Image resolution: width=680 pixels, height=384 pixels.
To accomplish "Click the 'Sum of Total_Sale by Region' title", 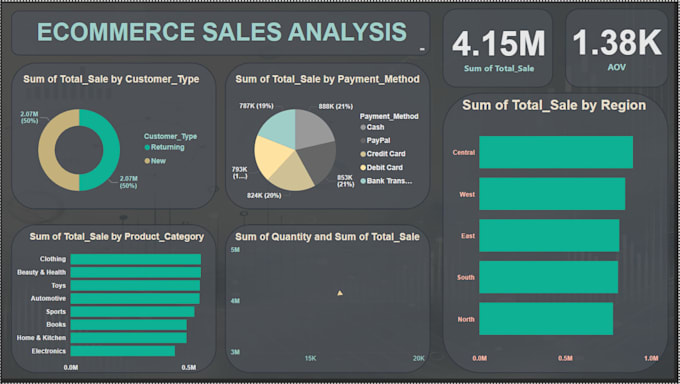I will 554,105.
